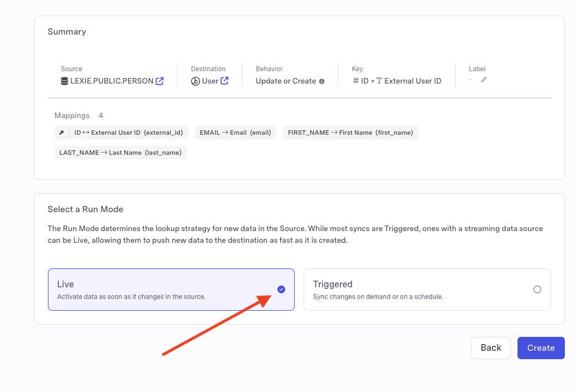The height and width of the screenshot is (392, 576).
Task: Select the Live run mode radio button
Action: click(281, 289)
